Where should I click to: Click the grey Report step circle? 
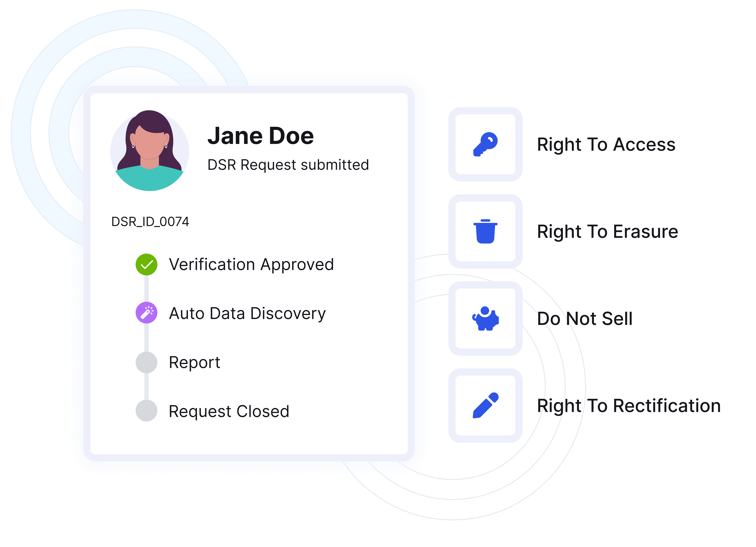pos(146,362)
